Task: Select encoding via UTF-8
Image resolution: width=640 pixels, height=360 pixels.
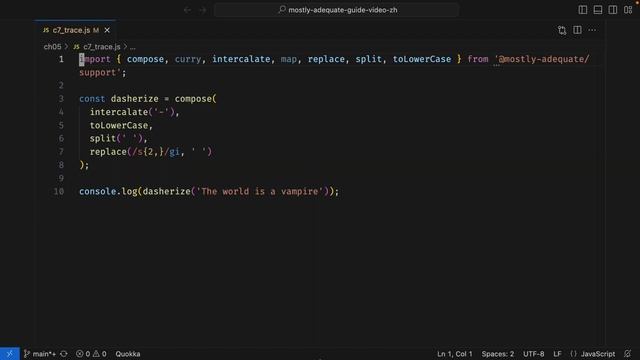Action: coord(533,354)
